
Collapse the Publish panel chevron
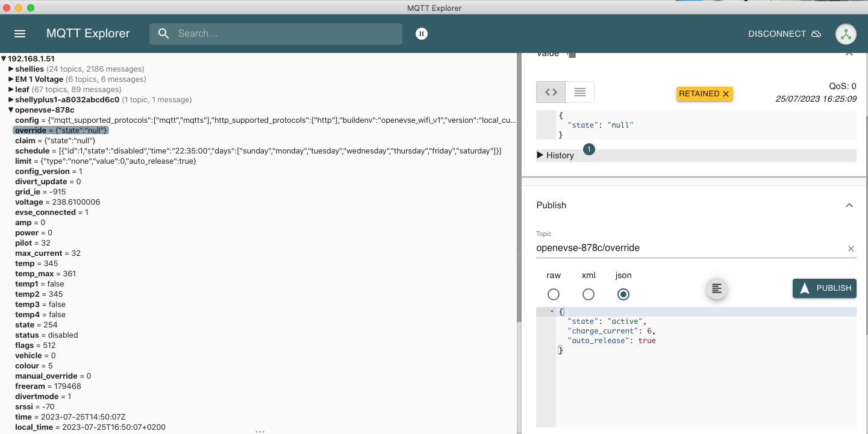(849, 205)
